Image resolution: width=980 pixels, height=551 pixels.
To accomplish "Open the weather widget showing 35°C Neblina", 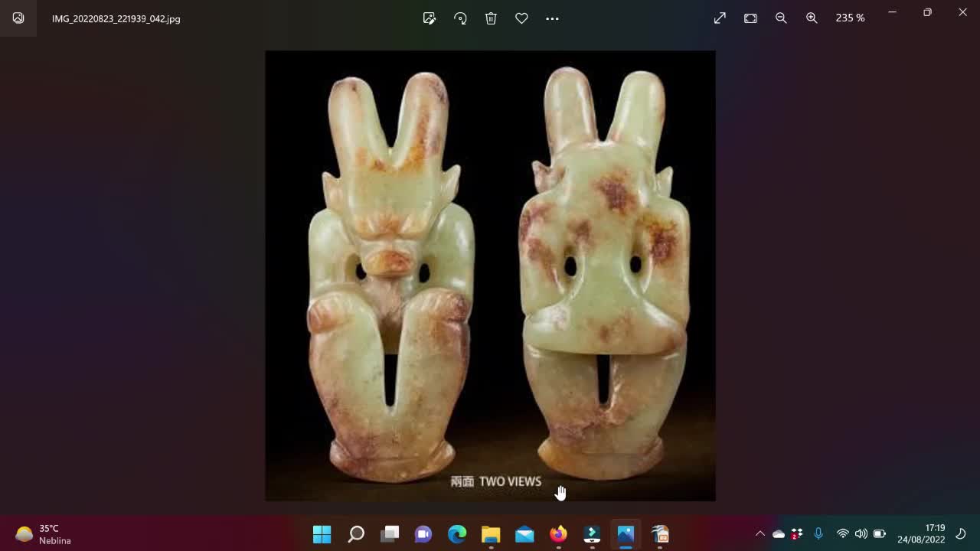I will 43,534.
